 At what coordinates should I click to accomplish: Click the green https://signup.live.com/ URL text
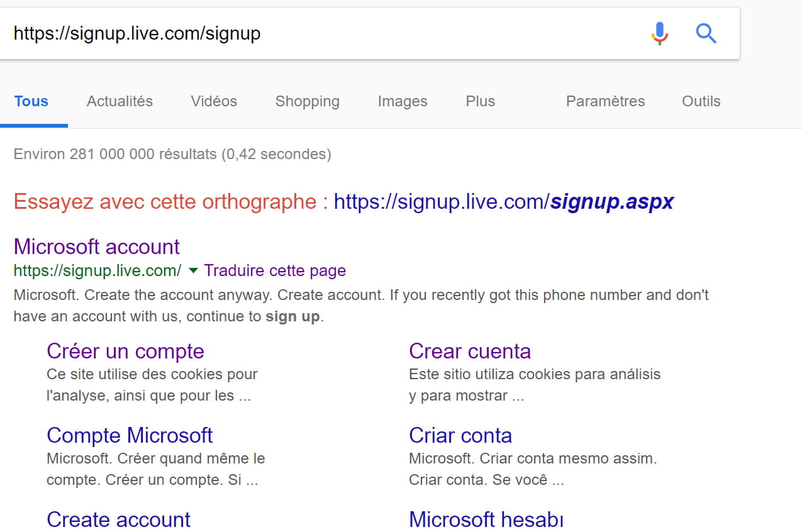point(97,271)
